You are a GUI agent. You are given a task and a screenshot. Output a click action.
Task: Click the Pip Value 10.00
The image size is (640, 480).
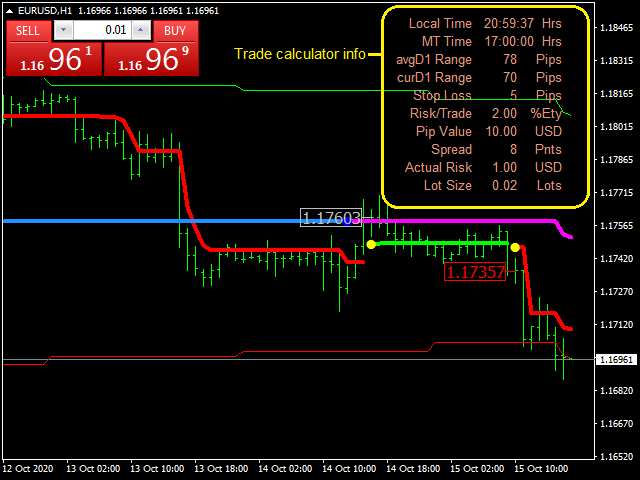(x=502, y=131)
